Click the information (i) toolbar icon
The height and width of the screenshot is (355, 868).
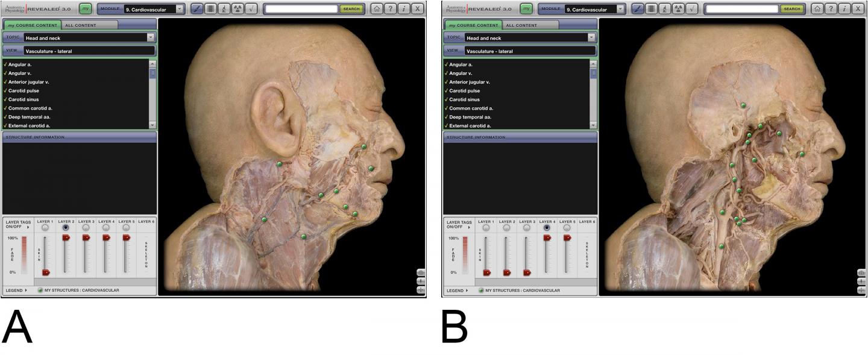coord(403,9)
